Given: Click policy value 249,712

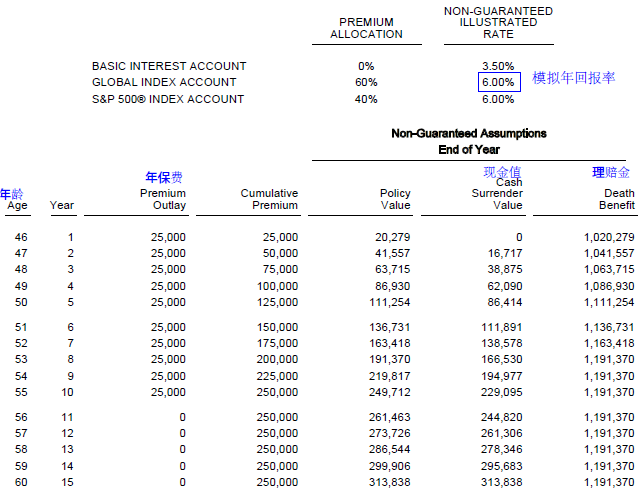Looking at the screenshot, I should [389, 392].
